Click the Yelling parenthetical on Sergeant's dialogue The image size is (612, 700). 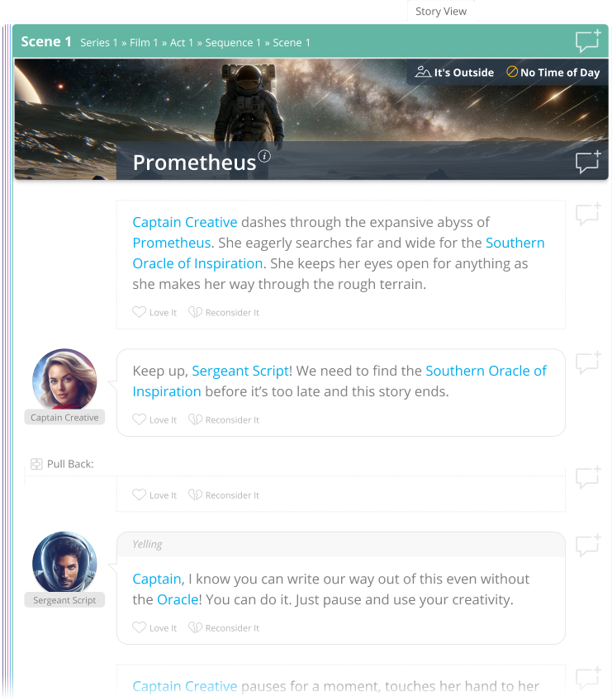coord(148,544)
